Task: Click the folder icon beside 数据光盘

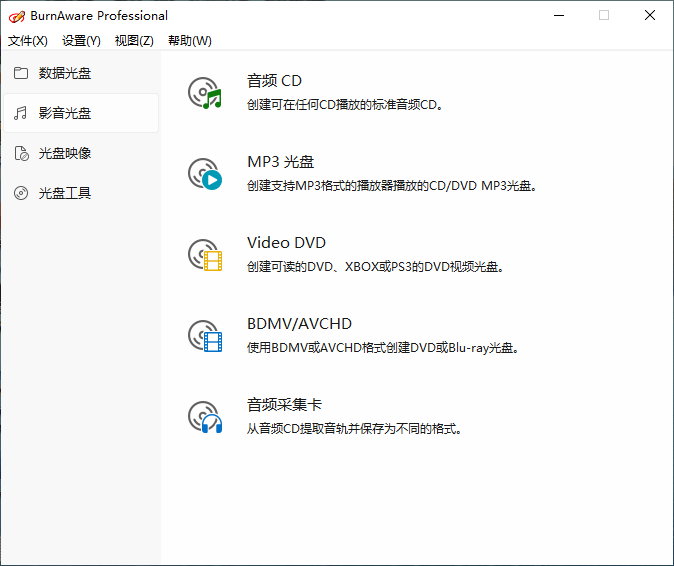Action: click(21, 73)
